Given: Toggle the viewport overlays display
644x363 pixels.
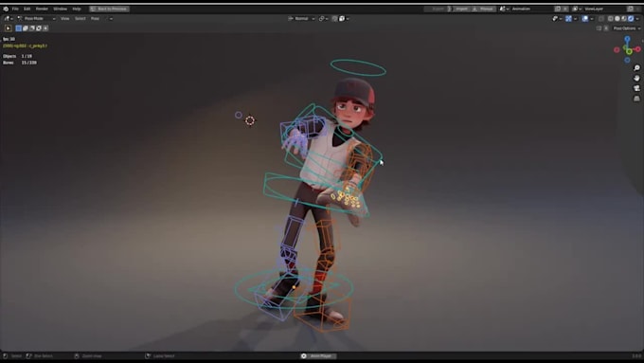Looking at the screenshot, I should point(585,19).
